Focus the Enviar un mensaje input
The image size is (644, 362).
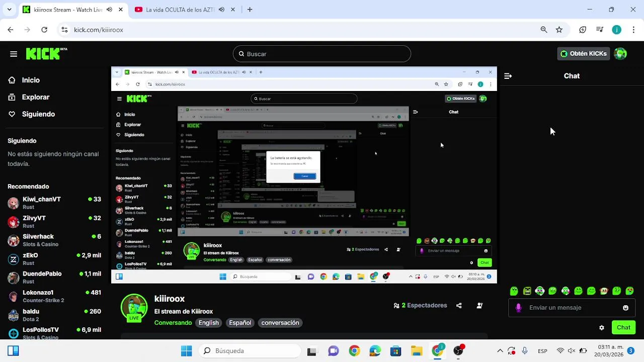[571, 308]
